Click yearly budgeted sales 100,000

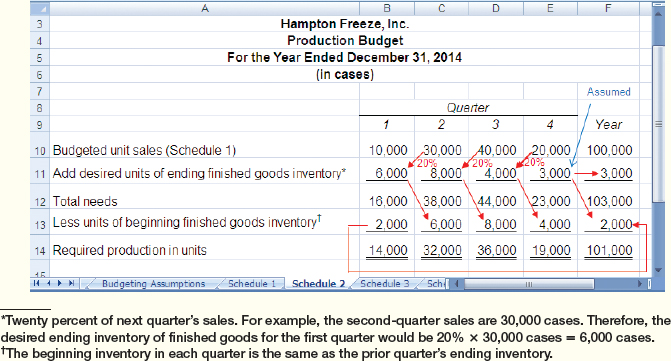pos(609,151)
